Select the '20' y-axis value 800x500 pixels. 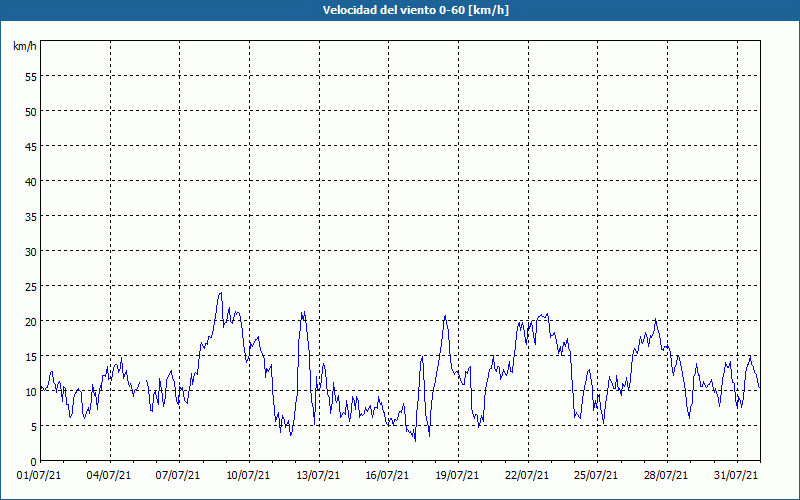[31, 321]
